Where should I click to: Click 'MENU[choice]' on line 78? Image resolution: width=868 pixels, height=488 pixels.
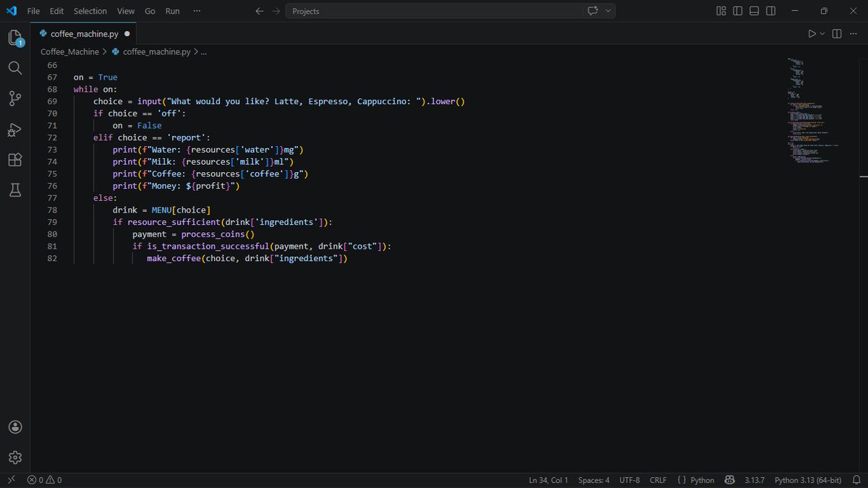[x=181, y=210]
